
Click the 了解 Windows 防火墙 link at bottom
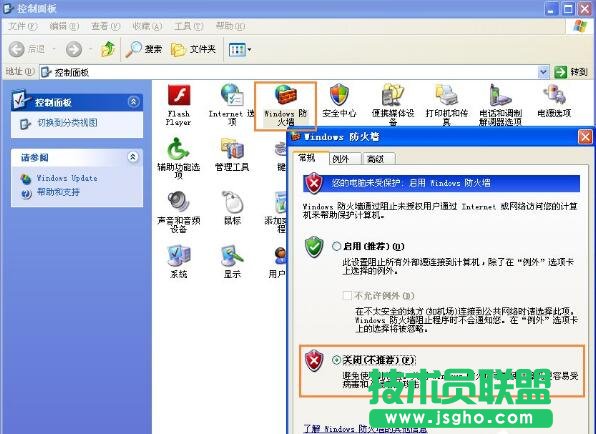pos(365,429)
